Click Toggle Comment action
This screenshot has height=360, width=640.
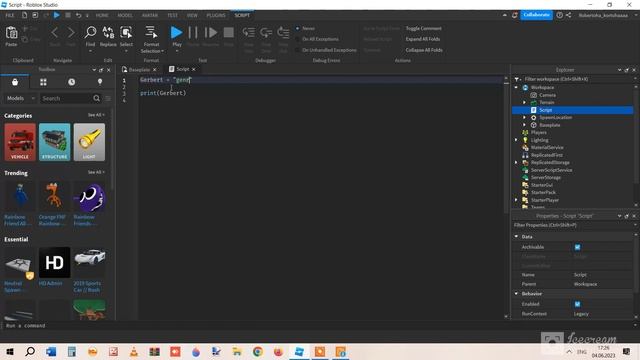423,29
